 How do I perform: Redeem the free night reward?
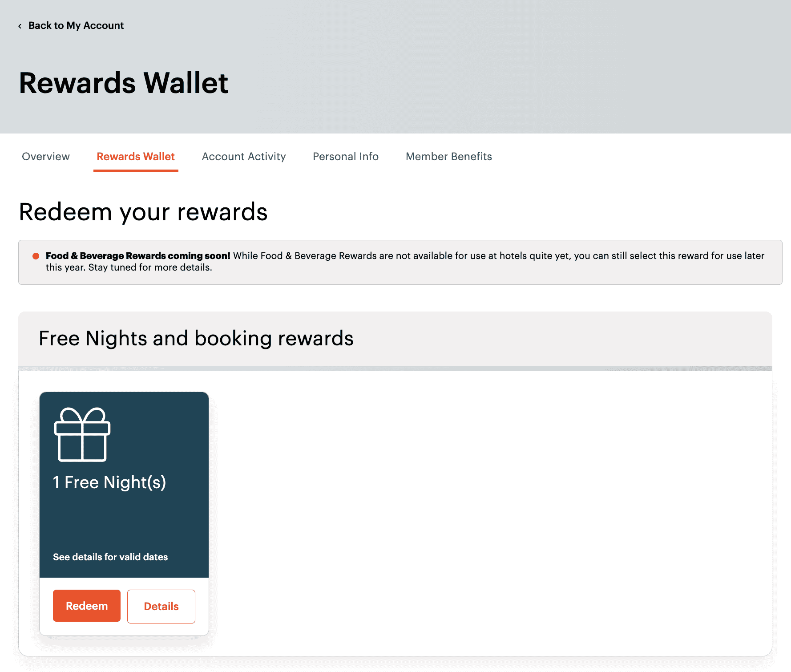(87, 606)
